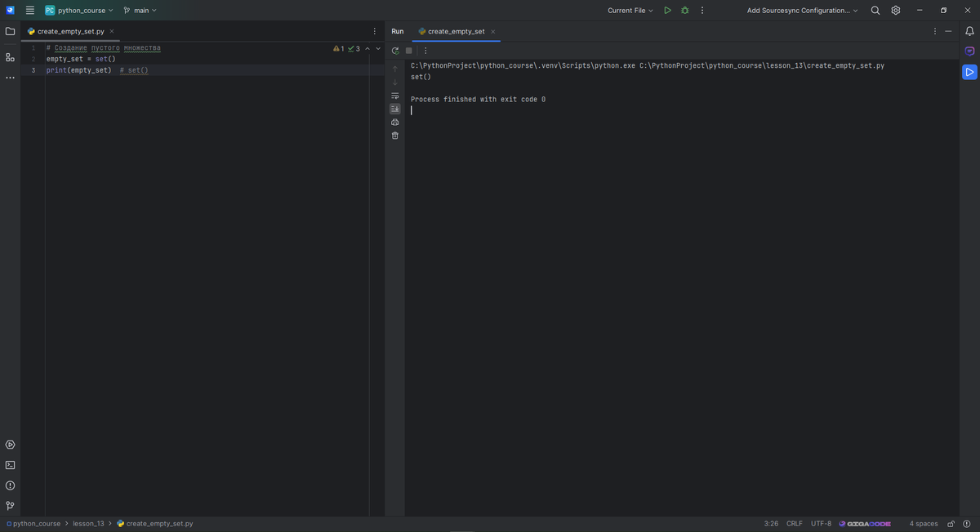
Task: Open the UTF-8 encoding selector
Action: click(x=821, y=524)
